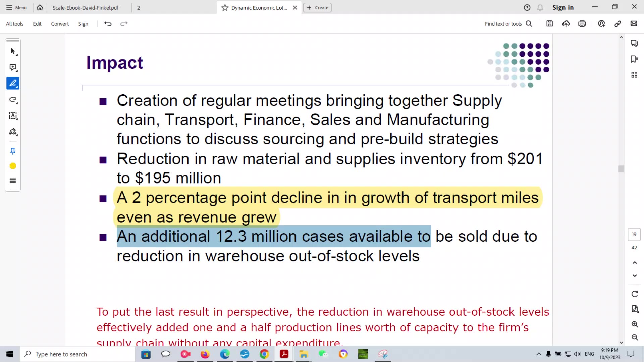Viewport: 644px width, 362px height.
Task: Select the highlight text tool
Action: click(x=12, y=83)
